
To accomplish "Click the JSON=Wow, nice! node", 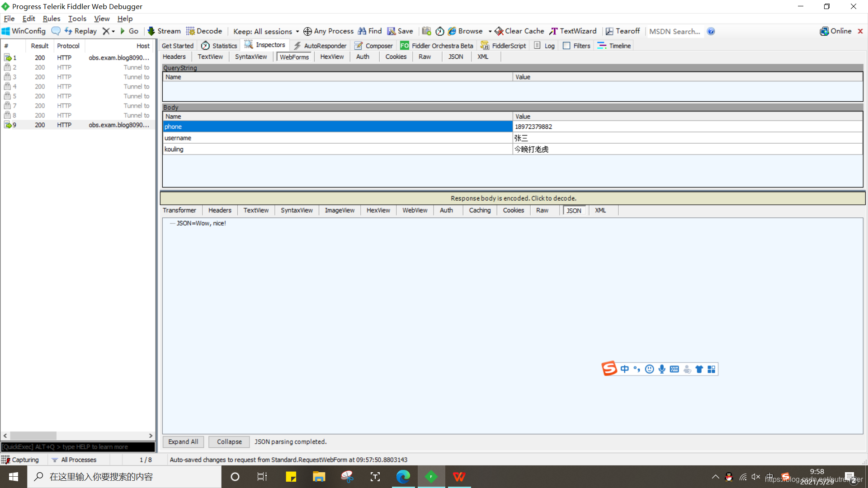I will [201, 223].
